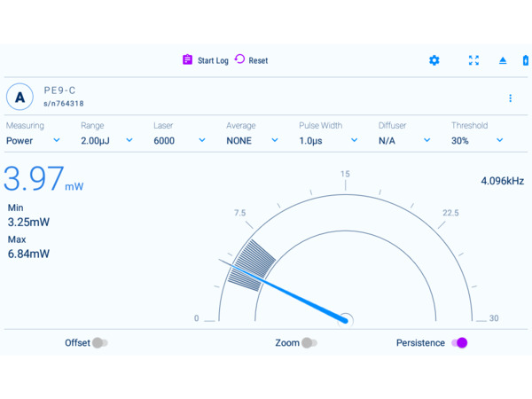This screenshot has height=399, width=532.
Task: Open settings via the gear icon
Action: pos(434,60)
